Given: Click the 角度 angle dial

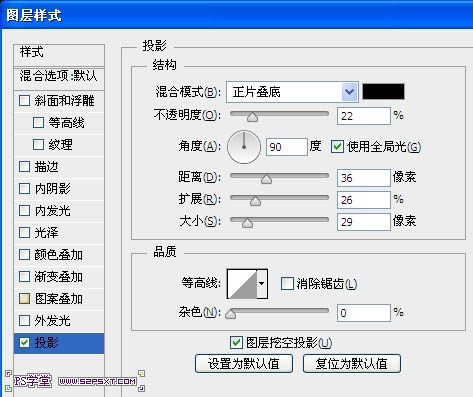Looking at the screenshot, I should point(244,147).
